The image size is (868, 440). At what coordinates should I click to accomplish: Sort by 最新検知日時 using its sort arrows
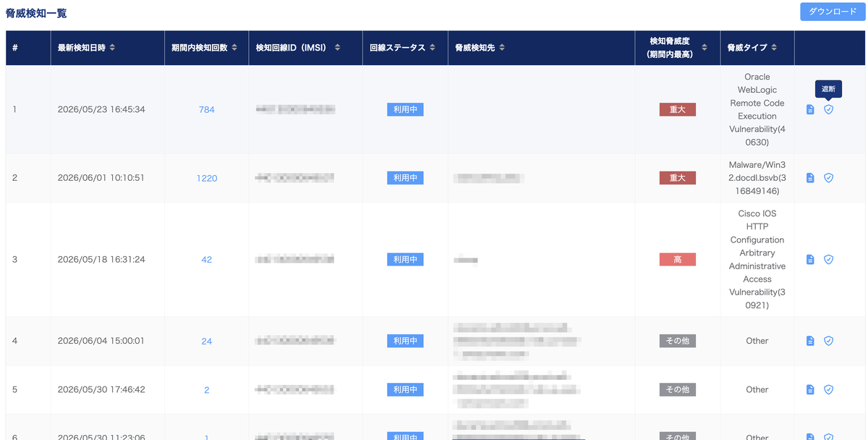(112, 48)
